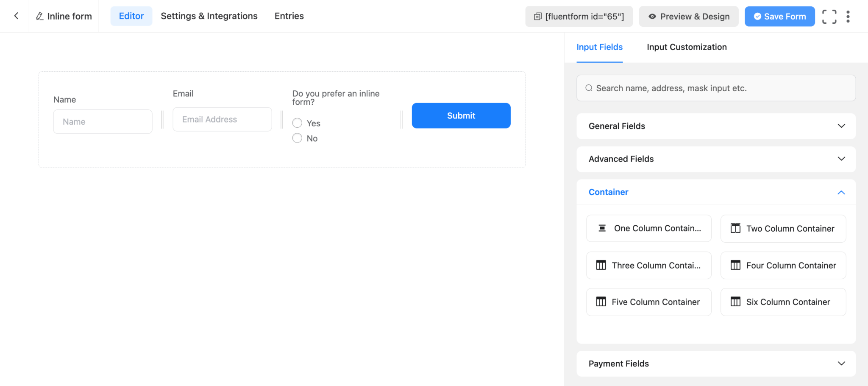Click the Save Form button
Image resolution: width=868 pixels, height=386 pixels.
click(x=779, y=16)
